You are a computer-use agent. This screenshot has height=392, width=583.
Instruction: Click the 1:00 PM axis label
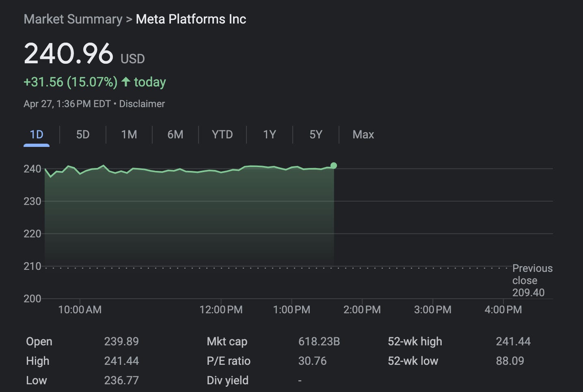[291, 310]
